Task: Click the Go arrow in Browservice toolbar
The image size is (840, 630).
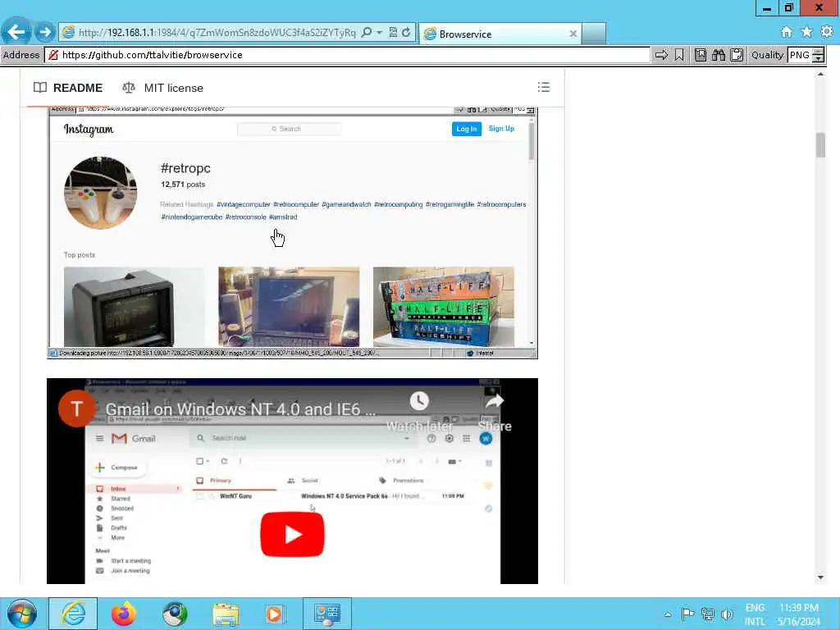Action: click(662, 55)
